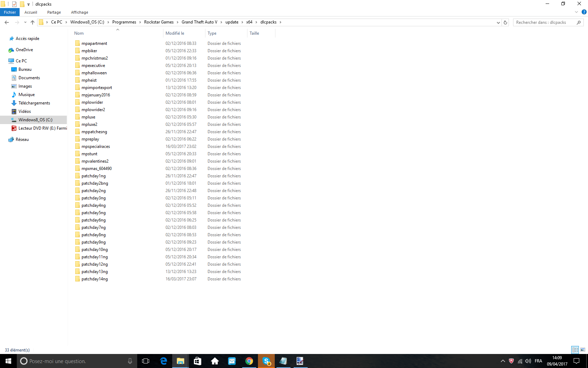Open the help icon in ribbon
This screenshot has width=588, height=368.
[584, 12]
